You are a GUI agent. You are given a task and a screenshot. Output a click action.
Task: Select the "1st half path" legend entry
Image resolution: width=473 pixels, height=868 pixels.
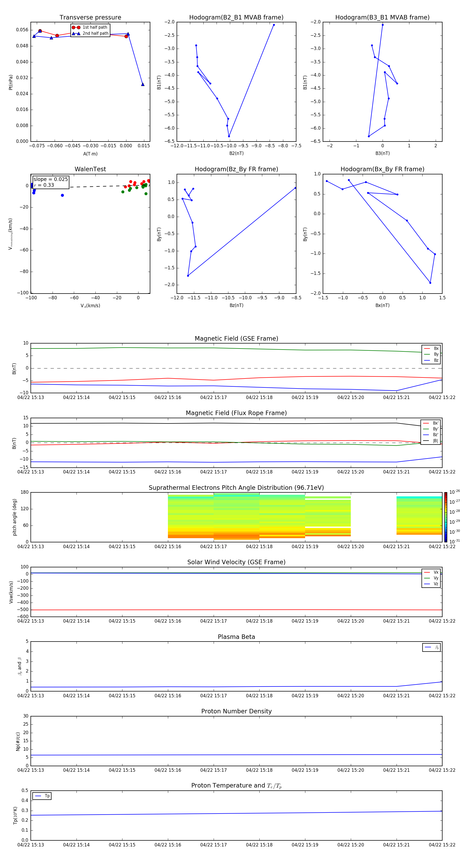pos(90,27)
